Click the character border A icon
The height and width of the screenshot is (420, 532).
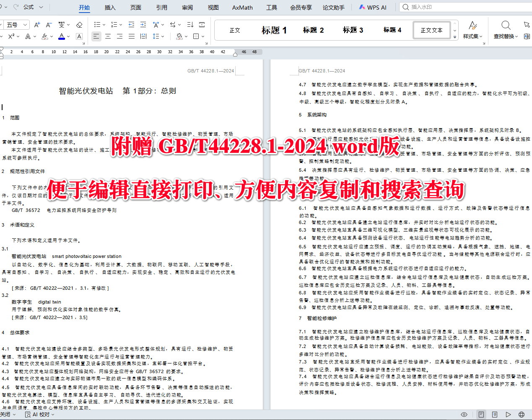79,36
